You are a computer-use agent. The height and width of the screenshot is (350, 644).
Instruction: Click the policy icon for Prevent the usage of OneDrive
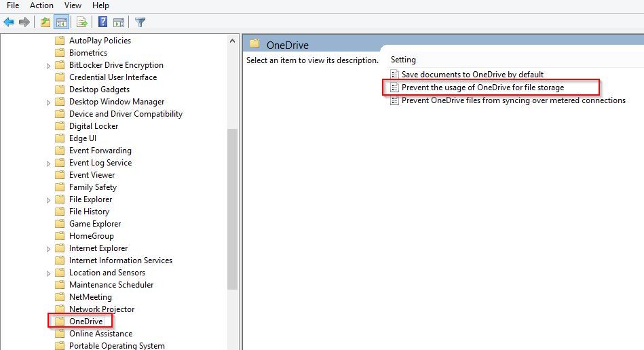394,87
